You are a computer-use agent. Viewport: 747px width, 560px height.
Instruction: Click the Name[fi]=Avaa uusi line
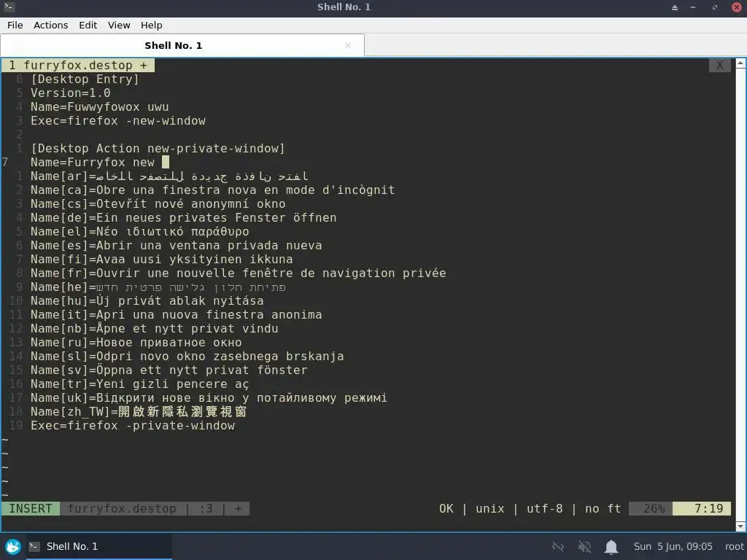(x=161, y=259)
